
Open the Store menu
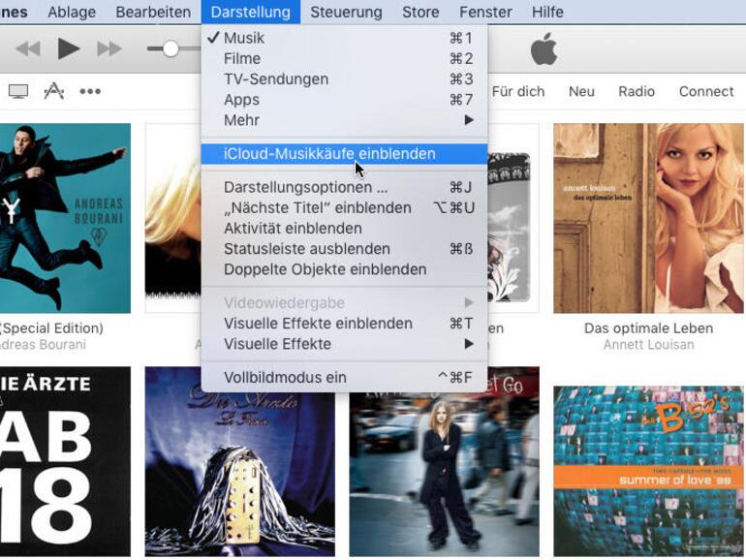(x=420, y=12)
